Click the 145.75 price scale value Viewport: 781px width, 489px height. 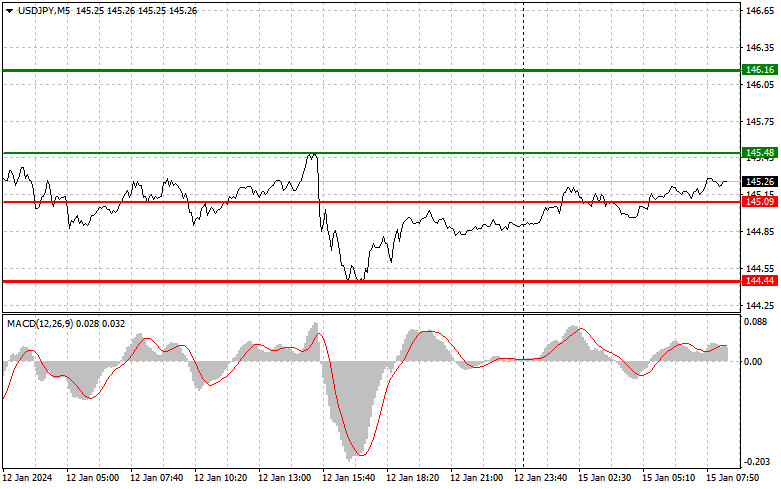point(760,122)
